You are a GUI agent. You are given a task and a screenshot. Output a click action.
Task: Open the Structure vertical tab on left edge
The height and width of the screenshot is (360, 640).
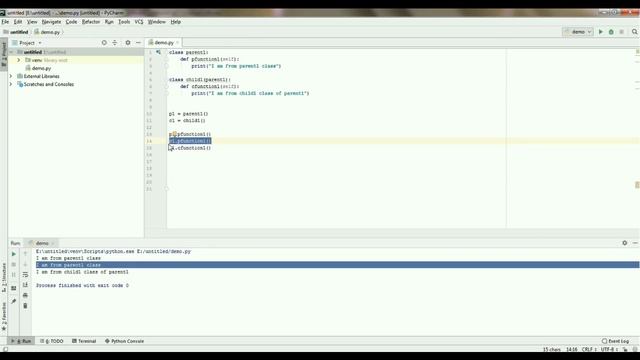[4, 278]
